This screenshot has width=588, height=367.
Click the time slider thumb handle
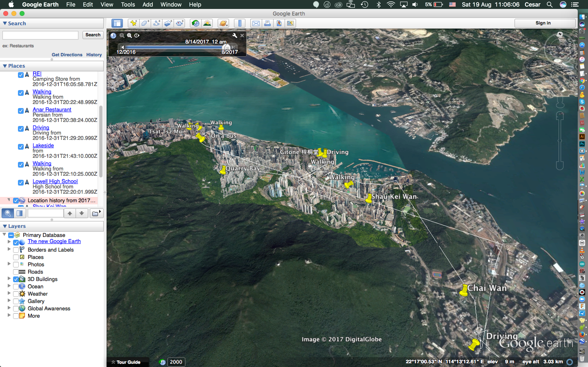coord(226,47)
